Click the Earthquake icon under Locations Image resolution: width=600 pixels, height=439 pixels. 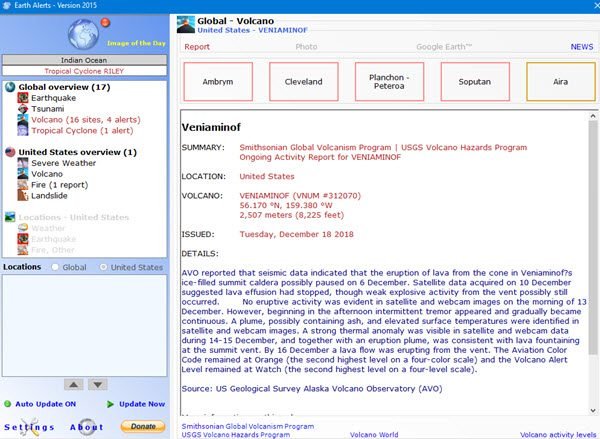(23, 239)
